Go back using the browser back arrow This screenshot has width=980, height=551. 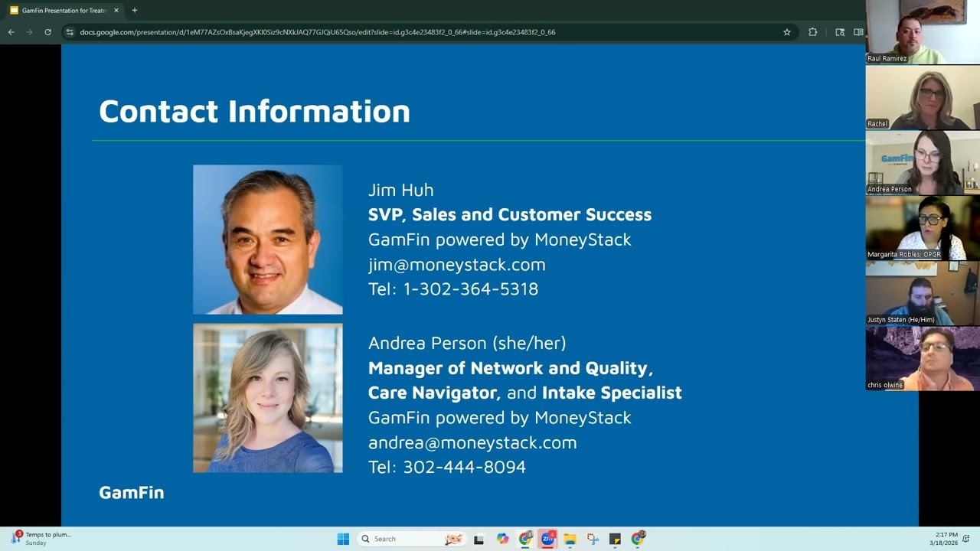click(x=11, y=32)
